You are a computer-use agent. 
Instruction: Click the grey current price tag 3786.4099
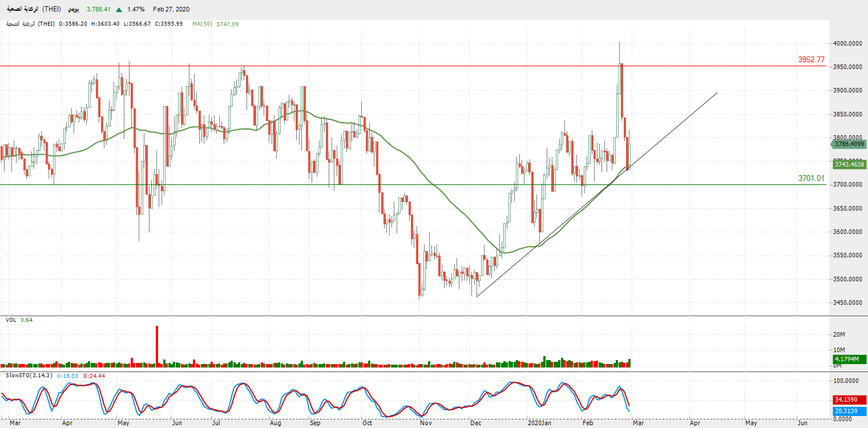[x=849, y=144]
